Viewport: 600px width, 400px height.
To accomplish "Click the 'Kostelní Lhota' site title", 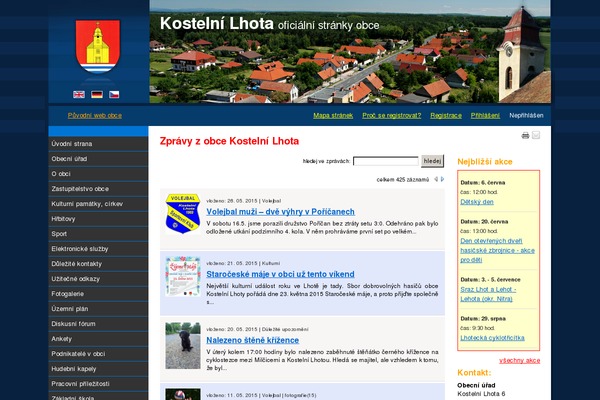I will click(217, 23).
